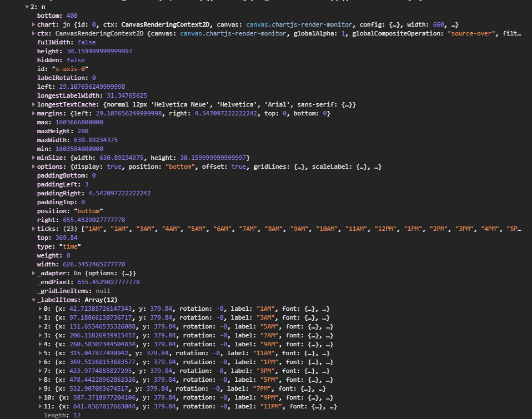Expand label item 11 with label "11PM"
Viewport: 532px width, 419px height.
point(40,406)
